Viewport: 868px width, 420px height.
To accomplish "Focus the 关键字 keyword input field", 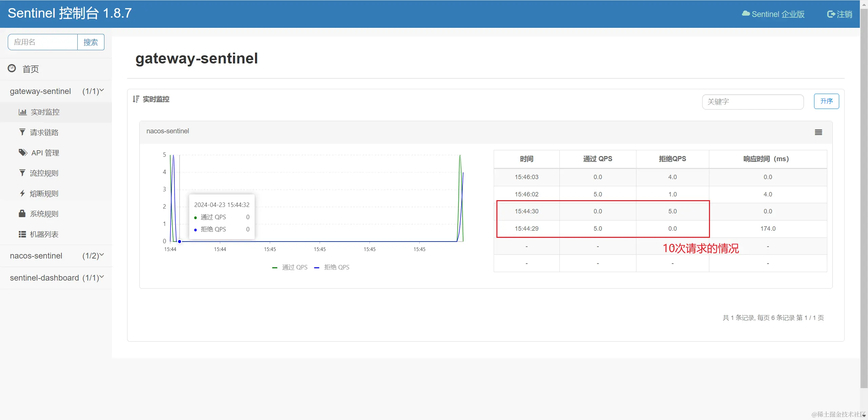I will coord(752,102).
